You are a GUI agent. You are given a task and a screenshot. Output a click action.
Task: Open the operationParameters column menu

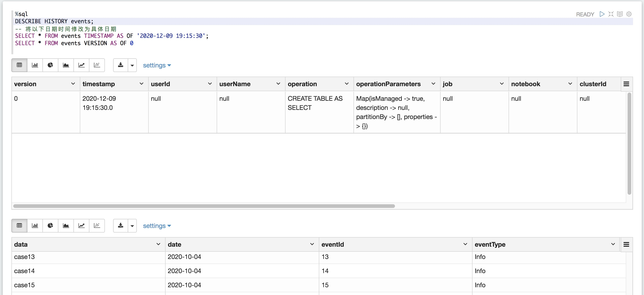pyautogui.click(x=434, y=84)
